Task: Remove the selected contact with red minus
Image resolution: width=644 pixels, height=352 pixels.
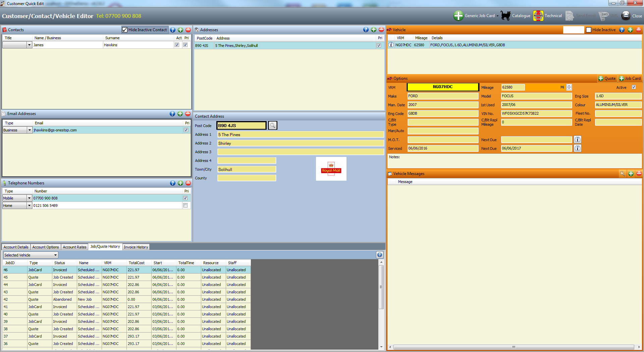Action: tap(188, 30)
